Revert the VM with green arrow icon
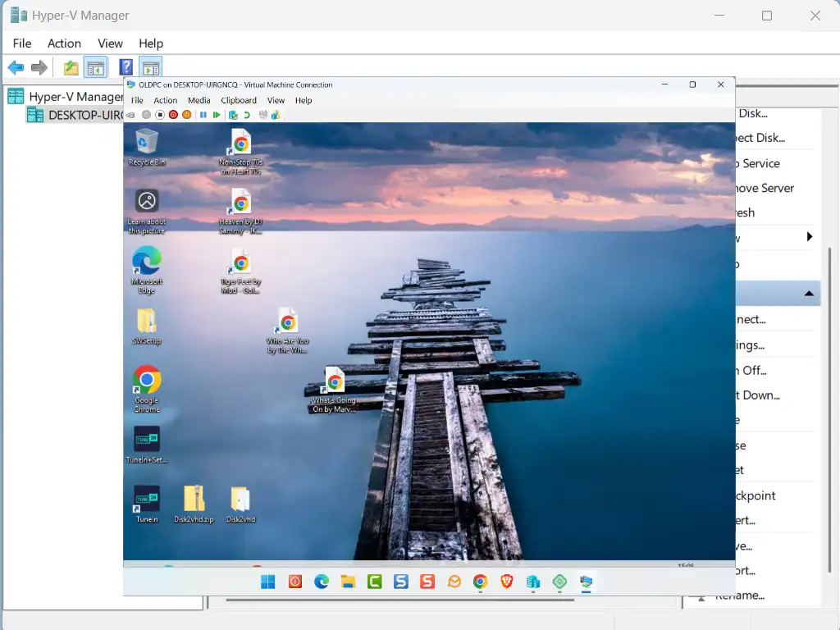Screen dimensions: 840x630 pos(247,115)
